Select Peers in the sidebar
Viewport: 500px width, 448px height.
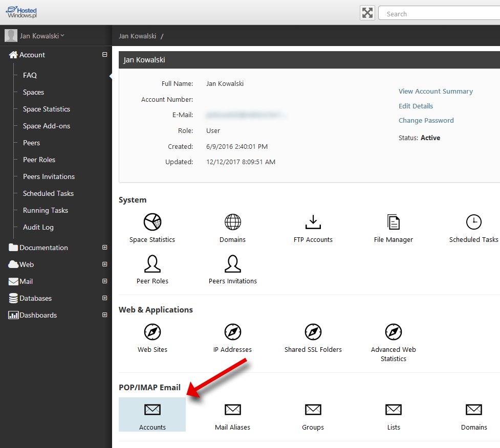[32, 143]
